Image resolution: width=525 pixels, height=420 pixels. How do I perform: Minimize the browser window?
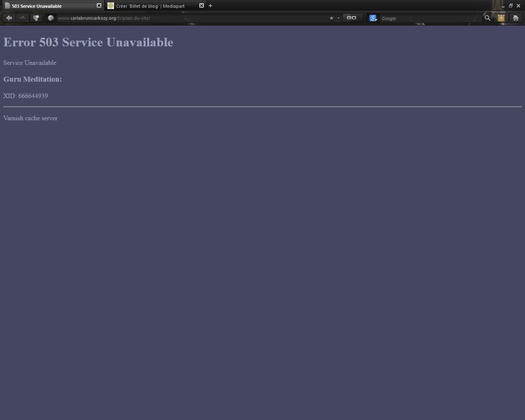[x=503, y=6]
